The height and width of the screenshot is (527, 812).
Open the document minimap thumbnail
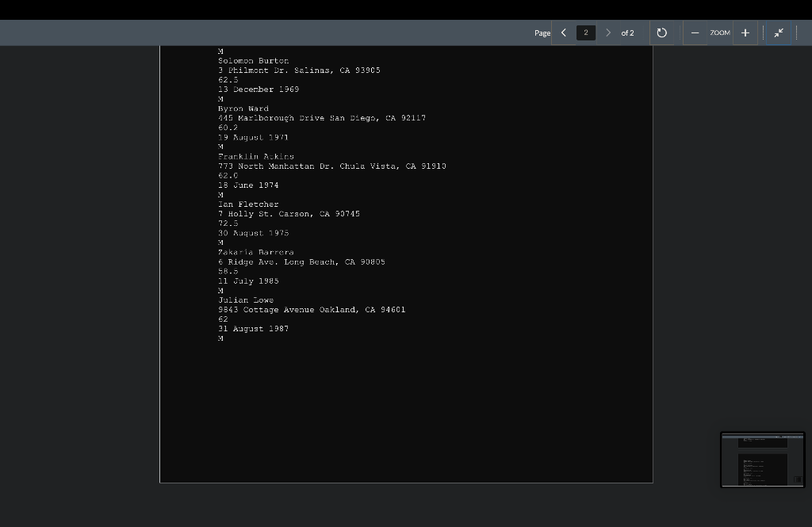coord(762,460)
